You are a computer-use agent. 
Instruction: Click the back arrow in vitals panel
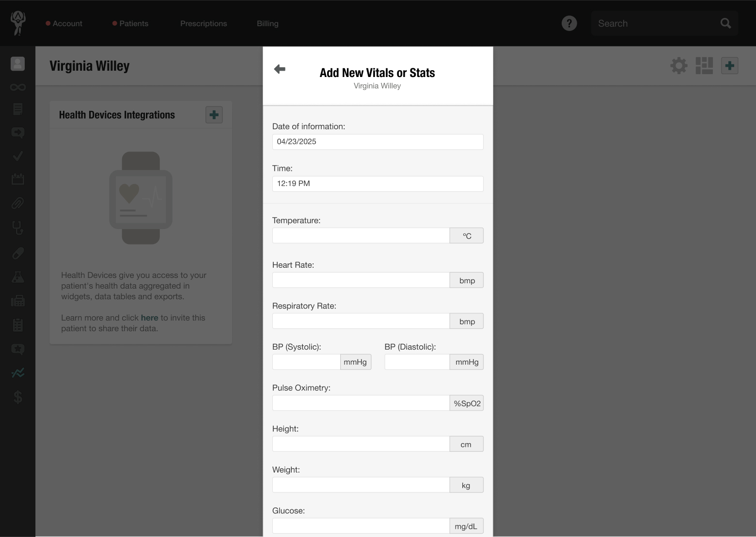pos(280,69)
